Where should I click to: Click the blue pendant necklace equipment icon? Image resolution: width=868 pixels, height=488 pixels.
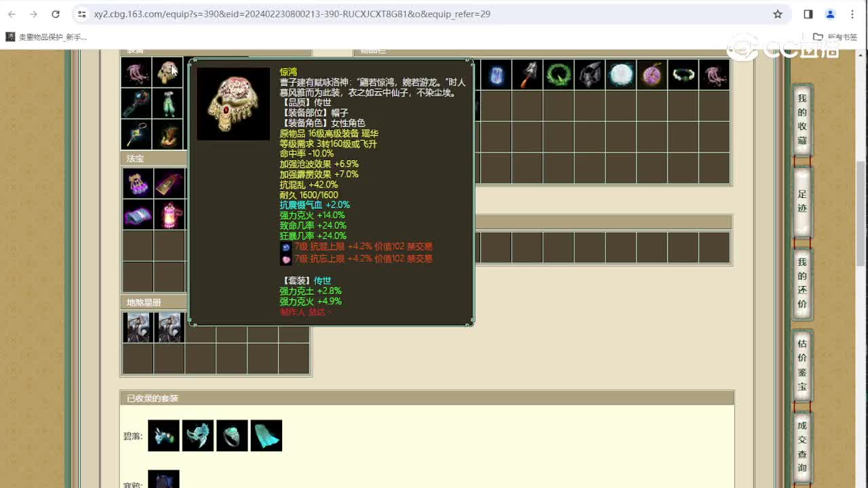click(136, 135)
